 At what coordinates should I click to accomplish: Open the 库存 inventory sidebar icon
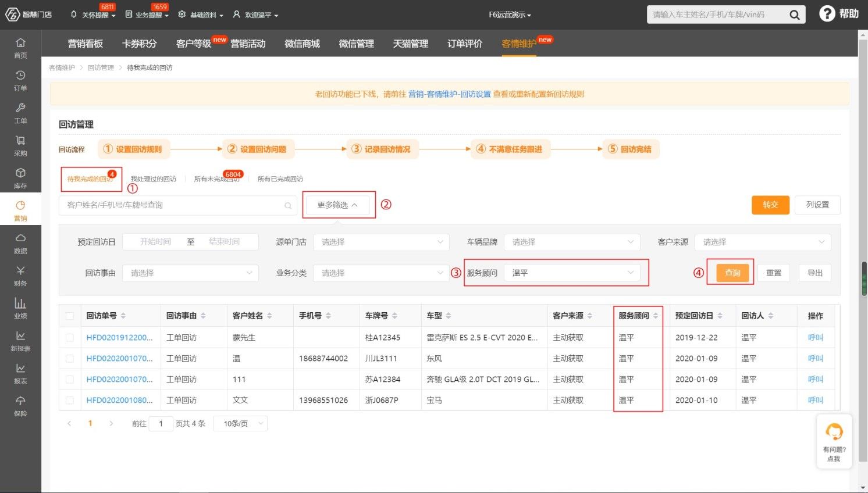[20, 178]
